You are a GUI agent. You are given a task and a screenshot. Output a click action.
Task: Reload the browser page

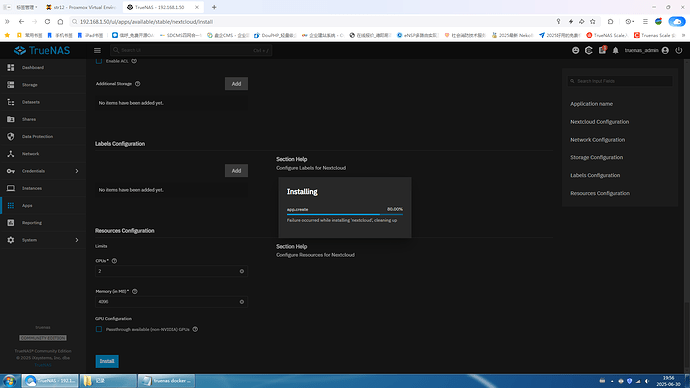pos(47,22)
